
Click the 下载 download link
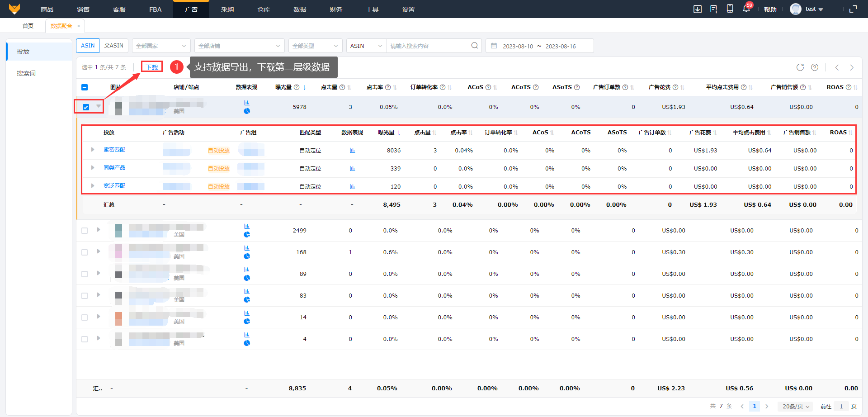pyautogui.click(x=152, y=67)
